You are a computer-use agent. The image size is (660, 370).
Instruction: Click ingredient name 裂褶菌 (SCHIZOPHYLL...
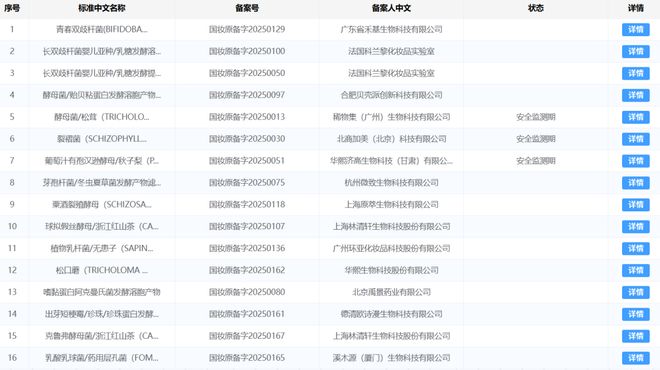[102, 139]
